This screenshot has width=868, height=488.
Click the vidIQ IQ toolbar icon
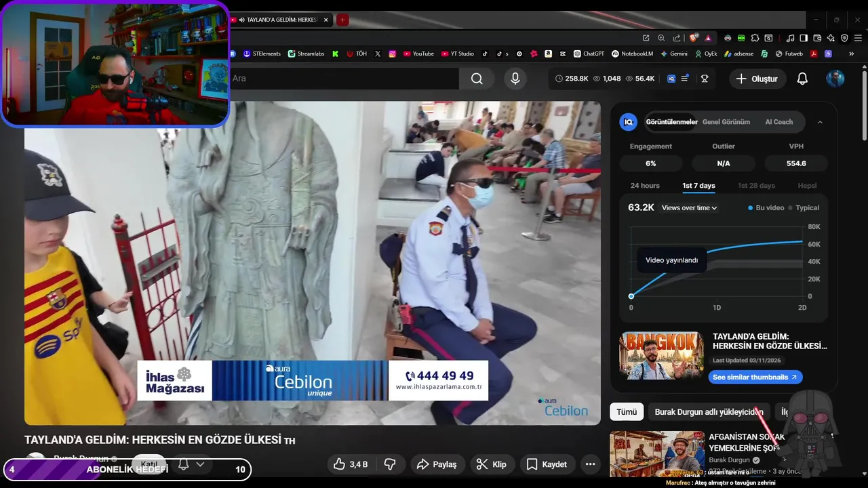pyautogui.click(x=671, y=79)
